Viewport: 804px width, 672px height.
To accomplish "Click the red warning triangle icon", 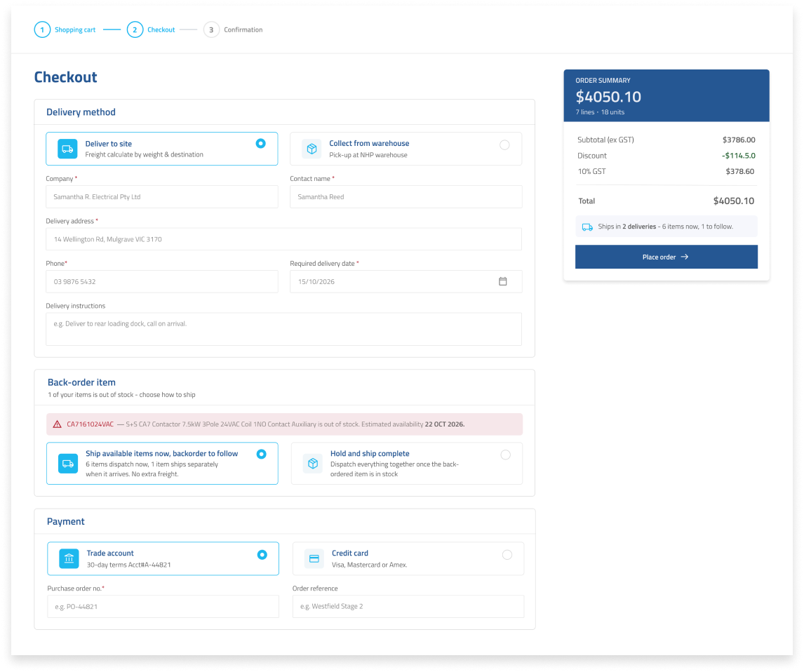I will pos(58,424).
